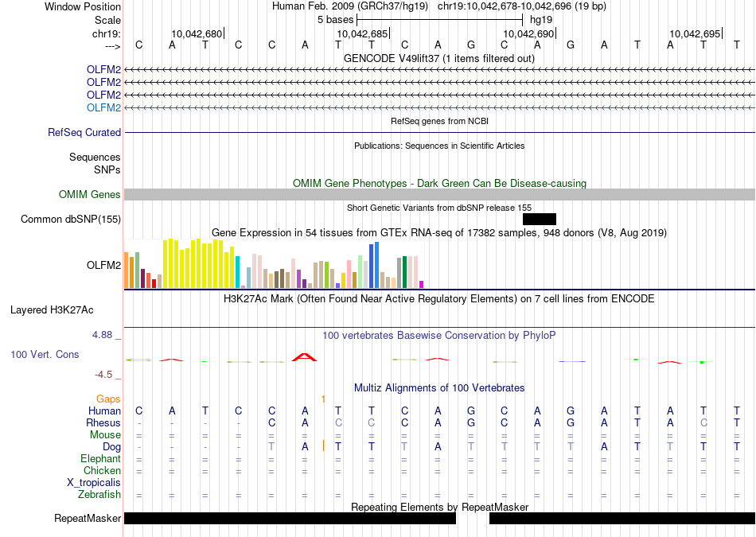Click the GENCODE V49lift37 track title
This screenshot has height=537, width=756.
click(x=439, y=58)
